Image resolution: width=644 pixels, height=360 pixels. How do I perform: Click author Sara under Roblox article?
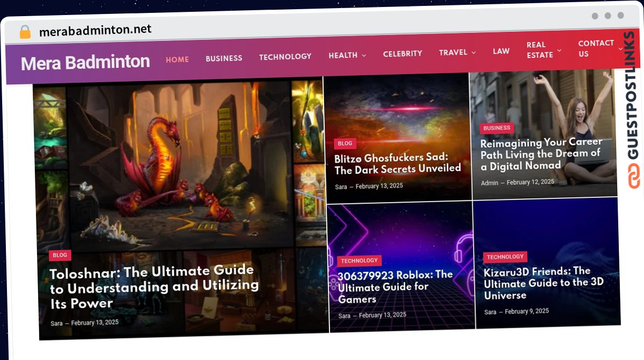click(345, 316)
